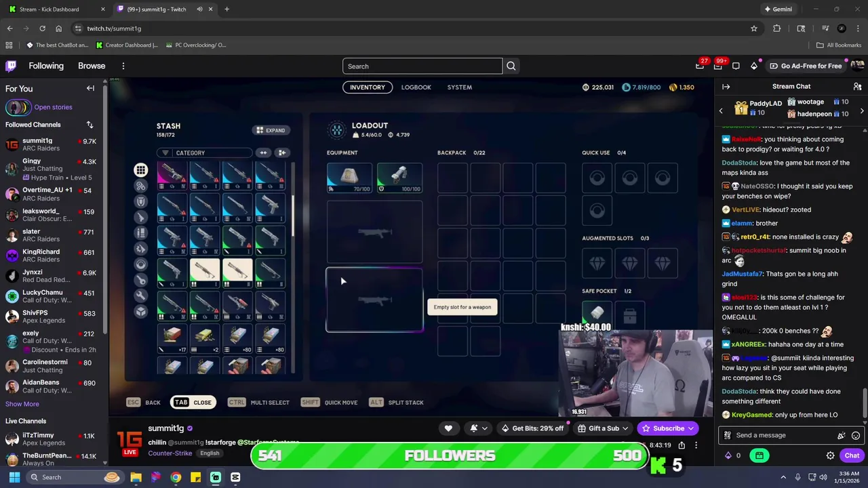Bookmark this page with the star icon
868x488 pixels.
[753, 28]
